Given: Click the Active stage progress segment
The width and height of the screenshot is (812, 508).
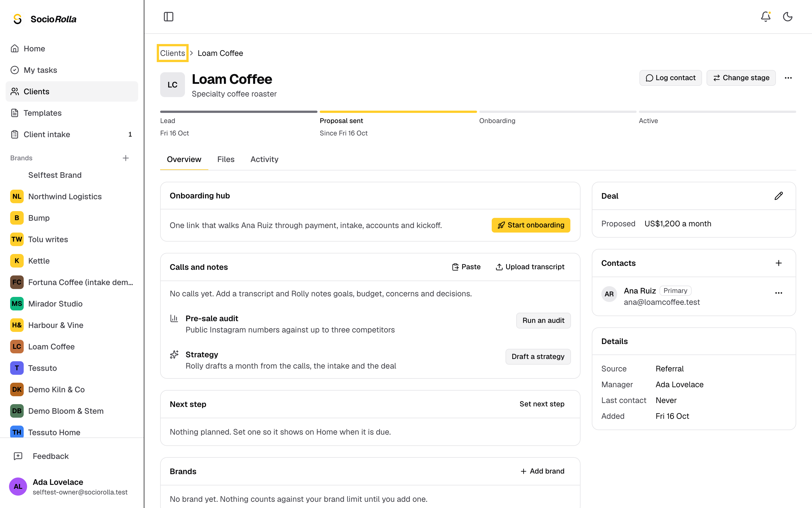Looking at the screenshot, I should pyautogui.click(x=717, y=111).
